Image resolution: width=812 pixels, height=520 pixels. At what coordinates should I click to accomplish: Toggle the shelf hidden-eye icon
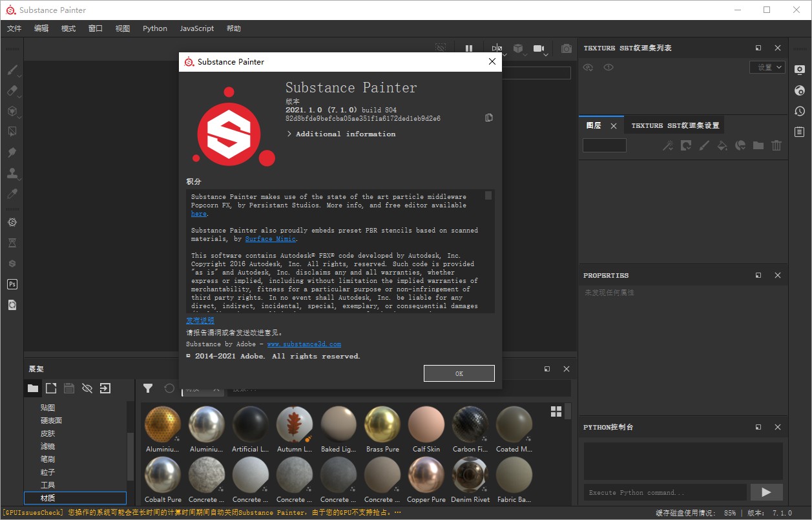(x=87, y=388)
